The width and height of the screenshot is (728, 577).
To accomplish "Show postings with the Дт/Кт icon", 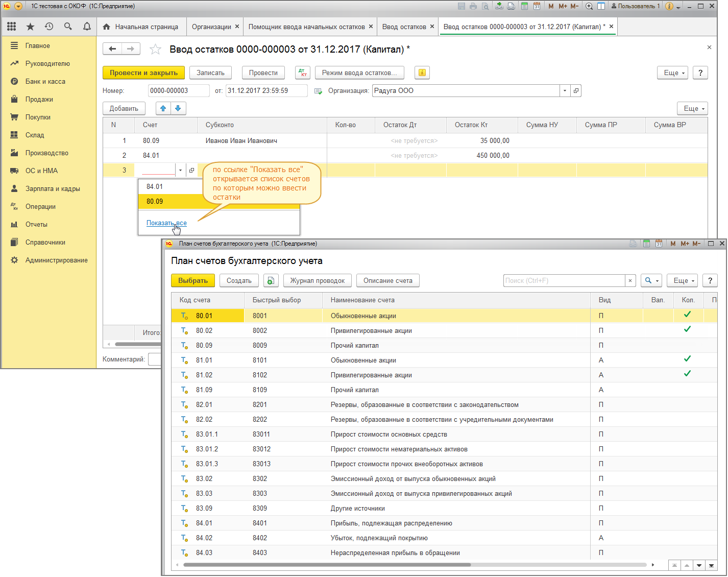I will [303, 73].
